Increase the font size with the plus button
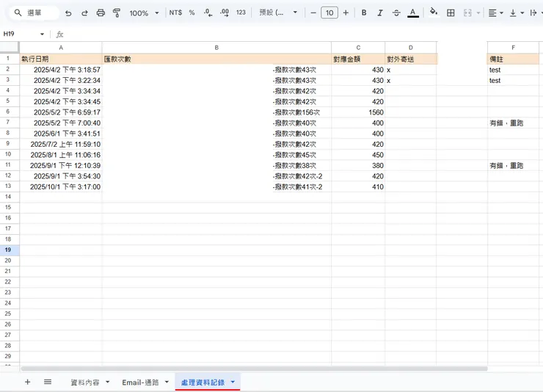The width and height of the screenshot is (543, 392). point(346,12)
